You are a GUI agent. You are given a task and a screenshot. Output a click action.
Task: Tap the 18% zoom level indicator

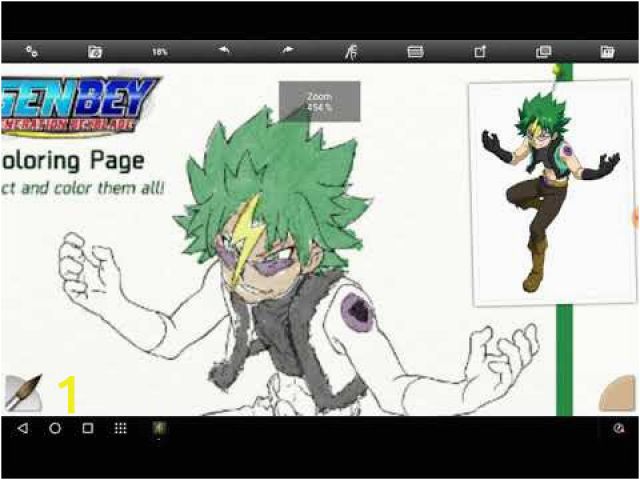tap(159, 51)
